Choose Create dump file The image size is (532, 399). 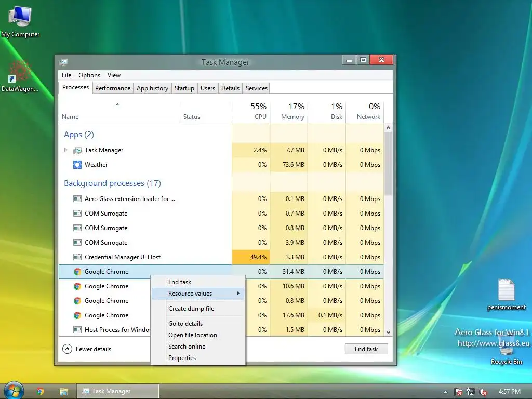coord(198,309)
